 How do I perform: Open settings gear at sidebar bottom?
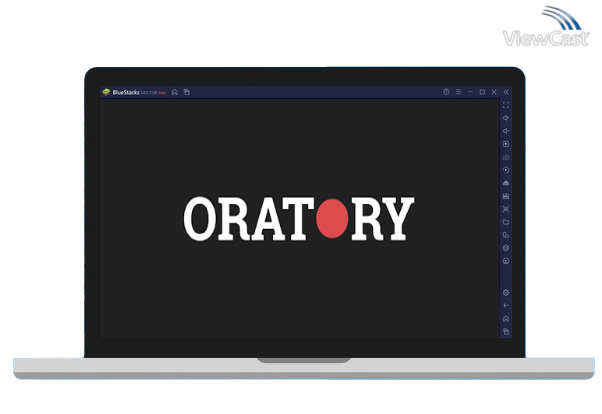[506, 293]
